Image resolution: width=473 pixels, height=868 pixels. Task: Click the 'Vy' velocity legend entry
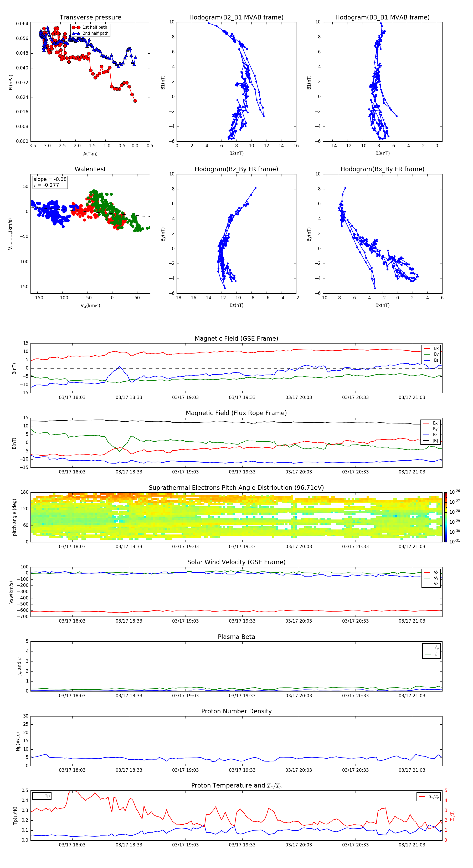coord(431,578)
